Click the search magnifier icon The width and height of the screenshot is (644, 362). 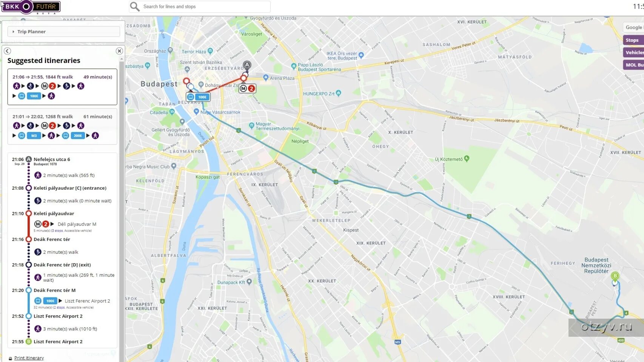pyautogui.click(x=134, y=6)
